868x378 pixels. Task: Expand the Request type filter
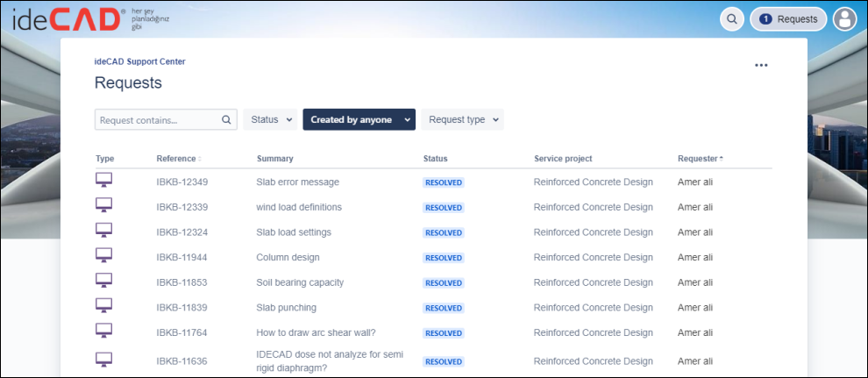coord(462,120)
